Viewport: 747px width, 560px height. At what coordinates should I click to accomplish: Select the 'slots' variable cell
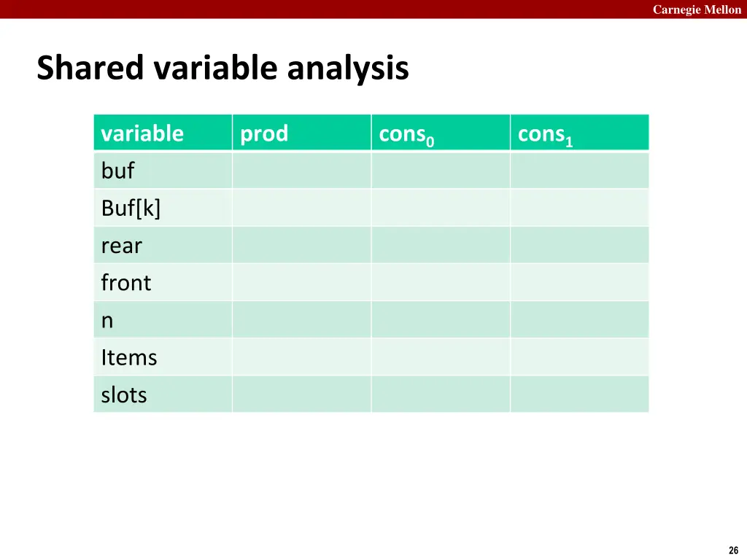[x=163, y=394]
